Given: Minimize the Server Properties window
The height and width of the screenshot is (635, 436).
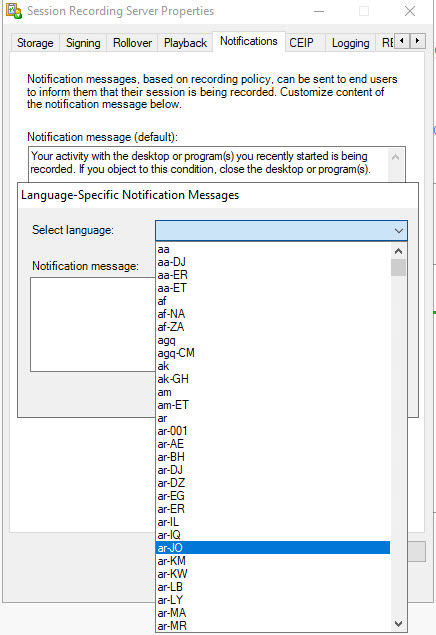Looking at the screenshot, I should [x=319, y=11].
